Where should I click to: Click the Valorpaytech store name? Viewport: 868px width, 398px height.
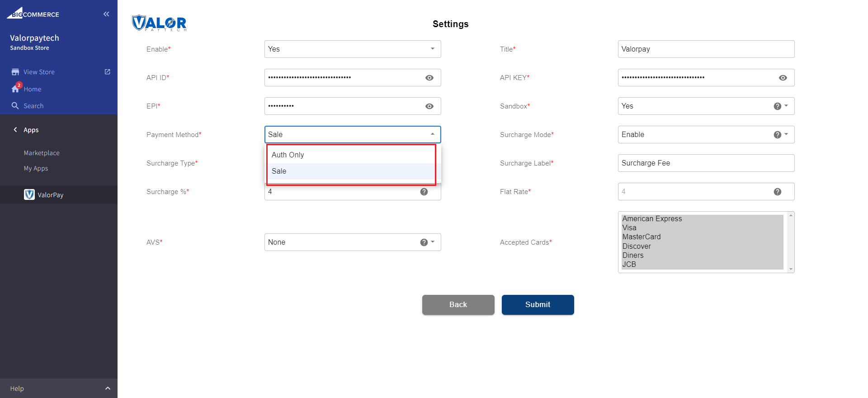(34, 38)
